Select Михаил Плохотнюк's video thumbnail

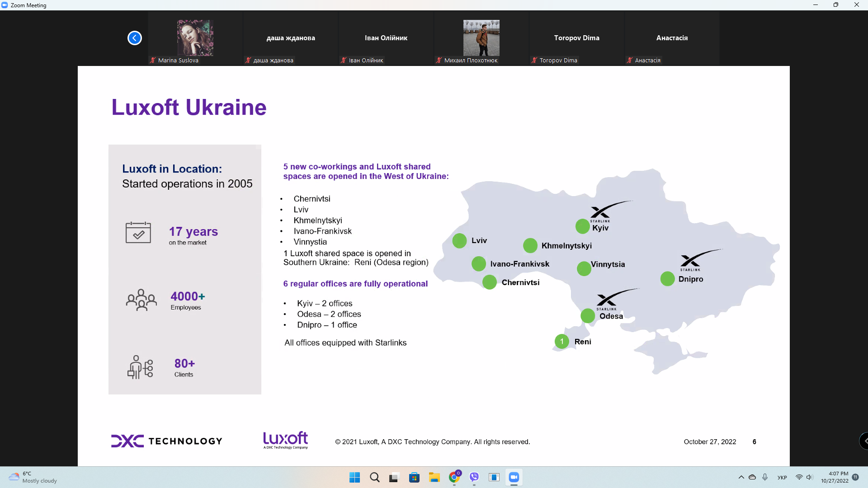[481, 38]
